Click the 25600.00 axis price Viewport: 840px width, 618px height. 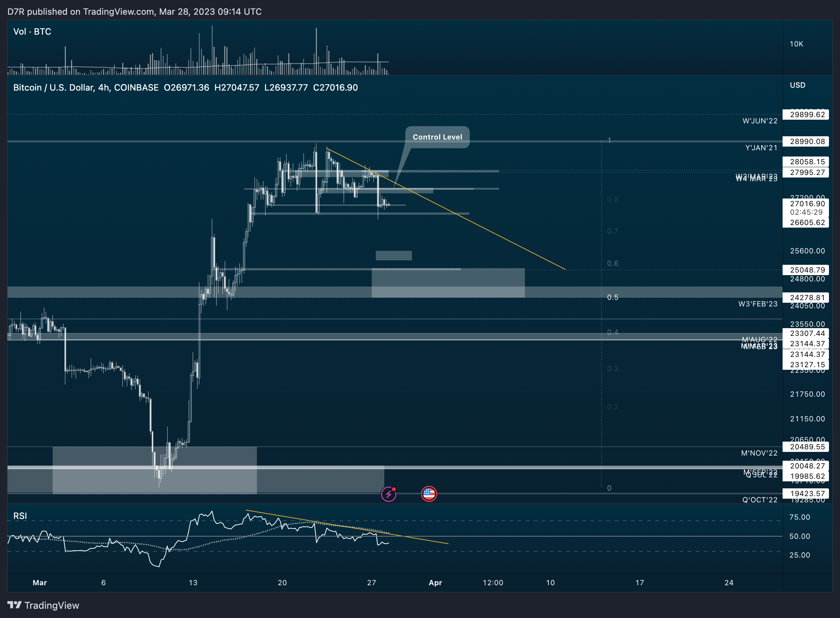(x=808, y=251)
